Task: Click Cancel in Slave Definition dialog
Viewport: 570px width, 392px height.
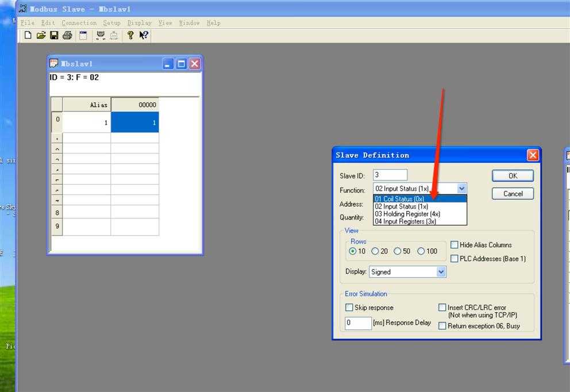Action: (x=513, y=194)
